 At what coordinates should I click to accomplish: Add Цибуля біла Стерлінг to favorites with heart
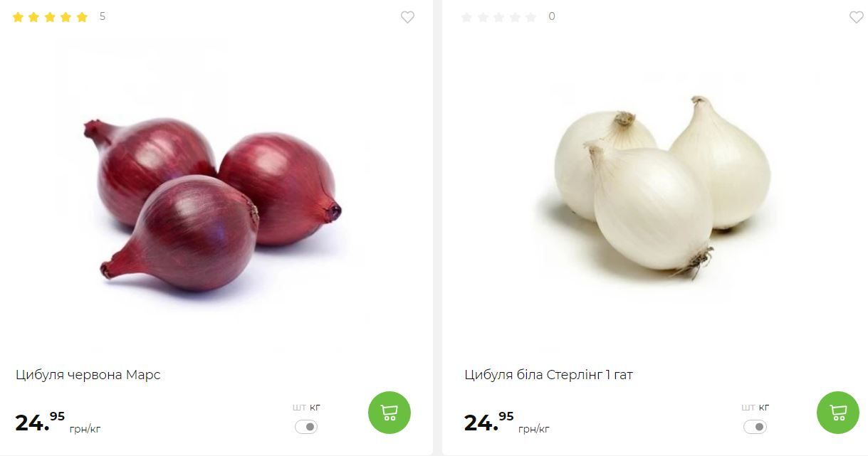(857, 17)
